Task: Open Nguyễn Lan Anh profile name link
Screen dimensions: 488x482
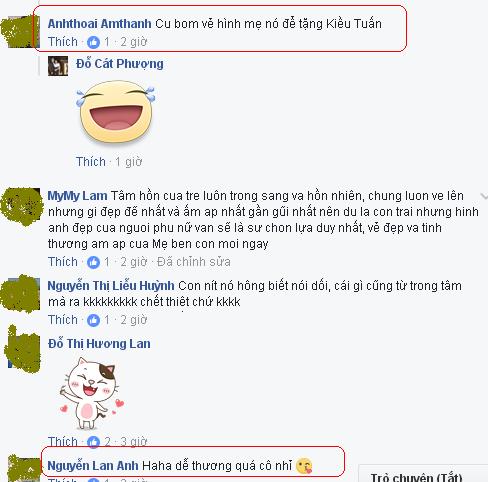Action: tap(93, 466)
